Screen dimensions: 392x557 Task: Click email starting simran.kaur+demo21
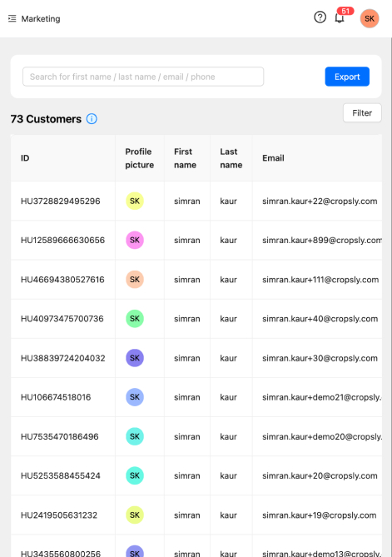click(x=322, y=397)
